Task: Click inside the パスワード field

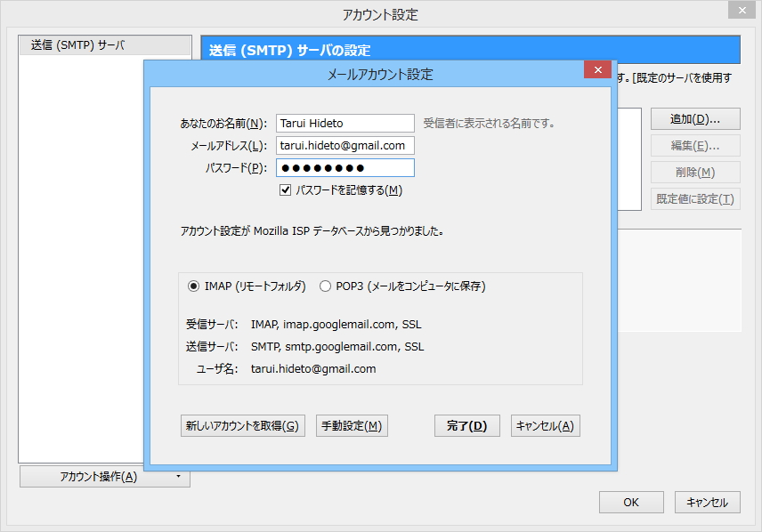Action: [345, 167]
